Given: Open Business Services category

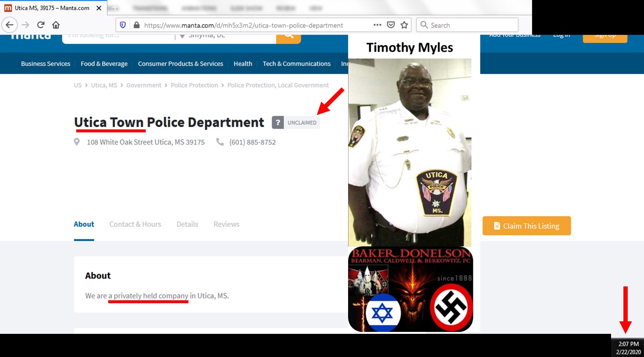Looking at the screenshot, I should pos(46,64).
